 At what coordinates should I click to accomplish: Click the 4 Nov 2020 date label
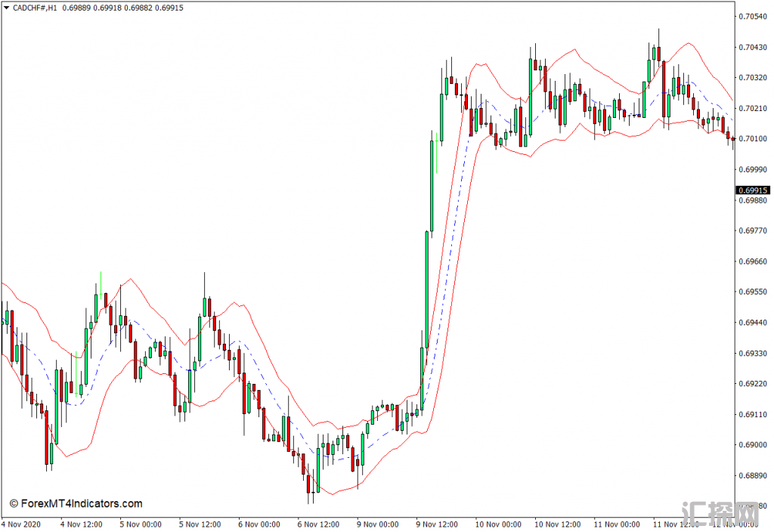21,524
